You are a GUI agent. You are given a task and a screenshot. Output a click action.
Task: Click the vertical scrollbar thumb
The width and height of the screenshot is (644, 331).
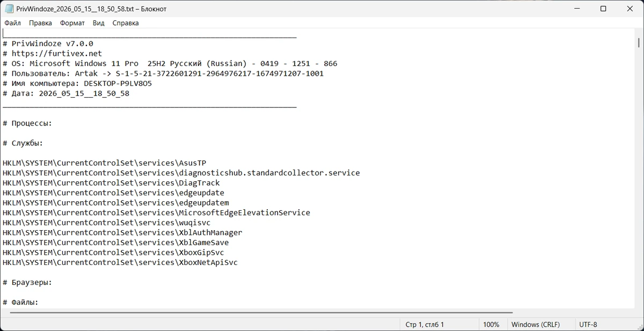(639, 42)
